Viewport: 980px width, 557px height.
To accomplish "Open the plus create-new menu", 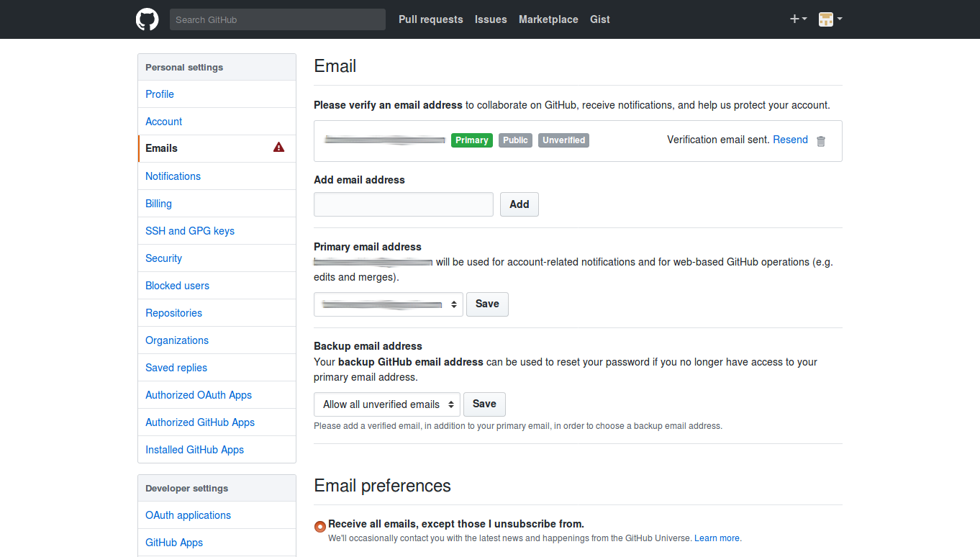I will 798,19.
